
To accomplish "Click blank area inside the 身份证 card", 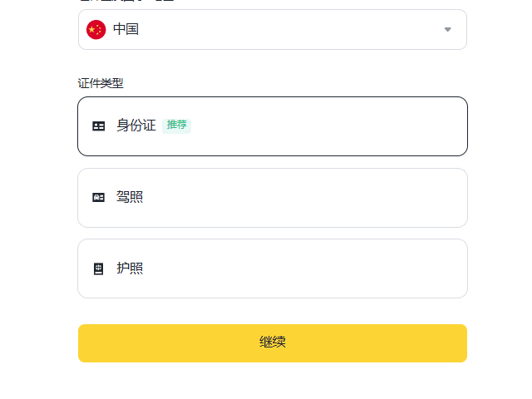I will pyautogui.click(x=332, y=126).
